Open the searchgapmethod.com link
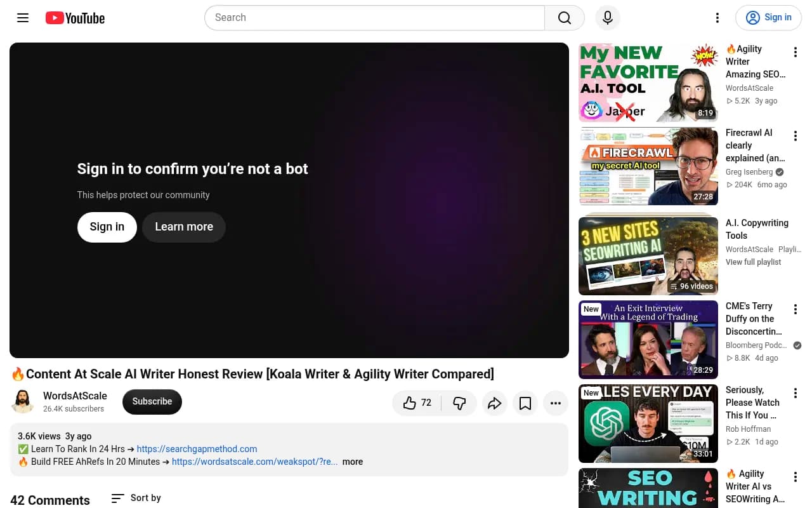Image resolution: width=812 pixels, height=508 pixels. (197, 449)
